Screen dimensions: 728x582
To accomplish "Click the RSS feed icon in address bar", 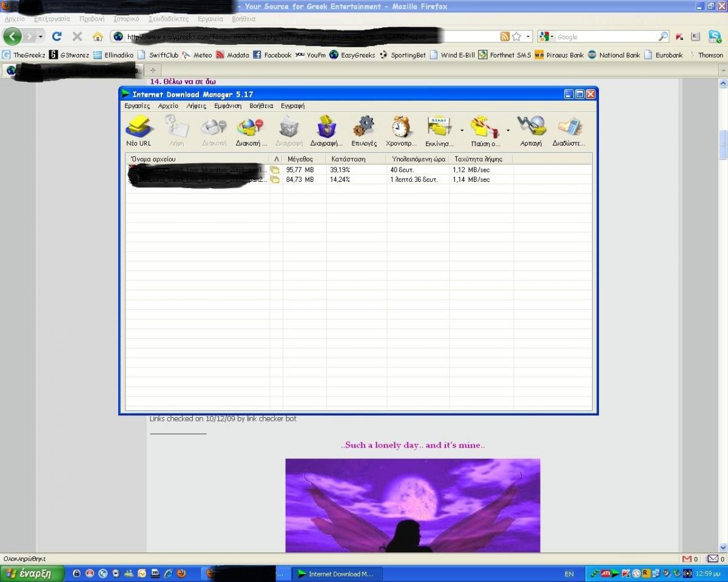I will [505, 36].
